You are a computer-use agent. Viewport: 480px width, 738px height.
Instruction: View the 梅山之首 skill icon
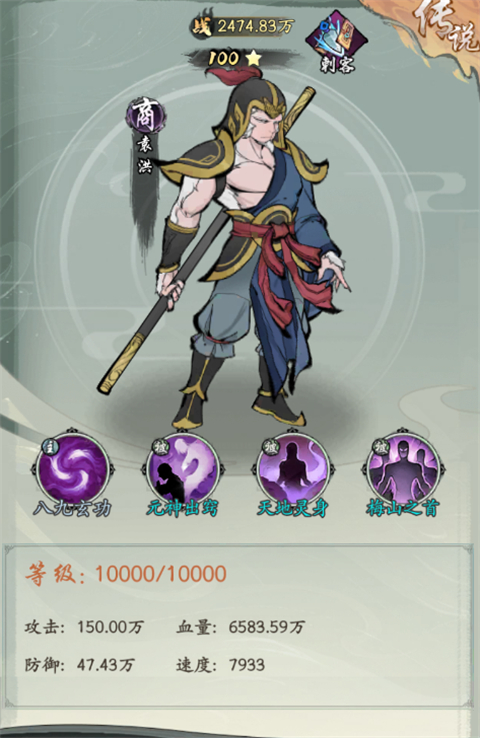(x=403, y=468)
